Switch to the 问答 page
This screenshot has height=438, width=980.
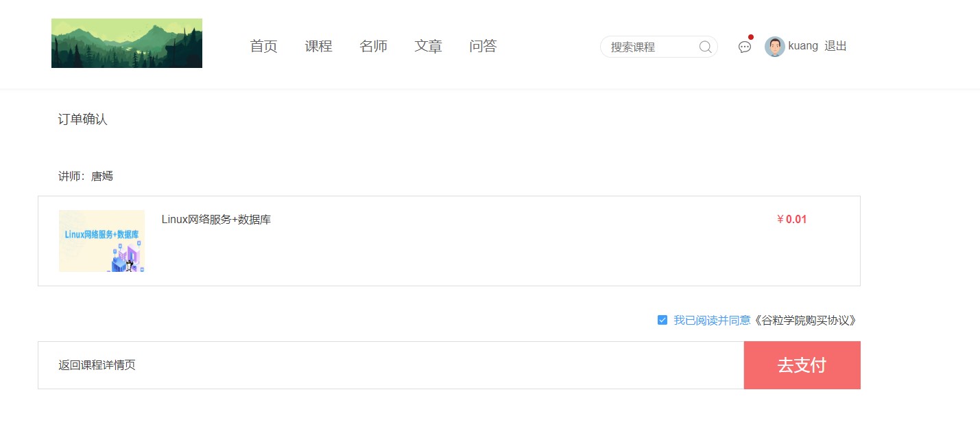tap(483, 46)
